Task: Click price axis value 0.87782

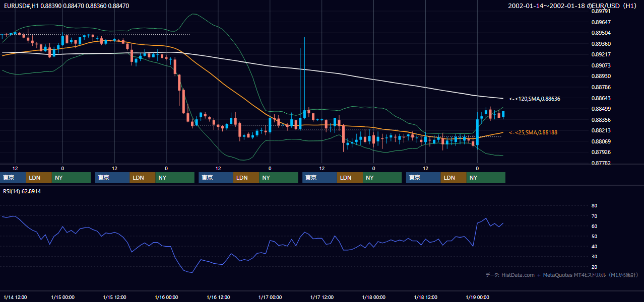Action: [x=600, y=163]
